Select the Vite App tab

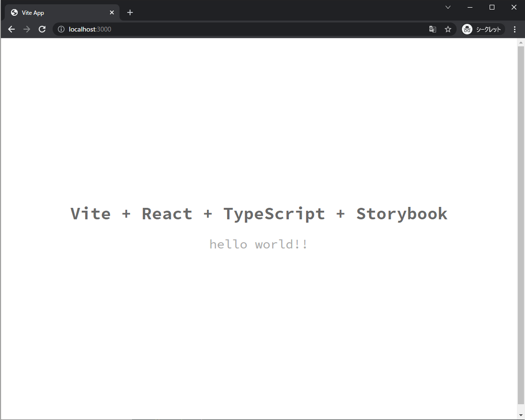point(62,13)
